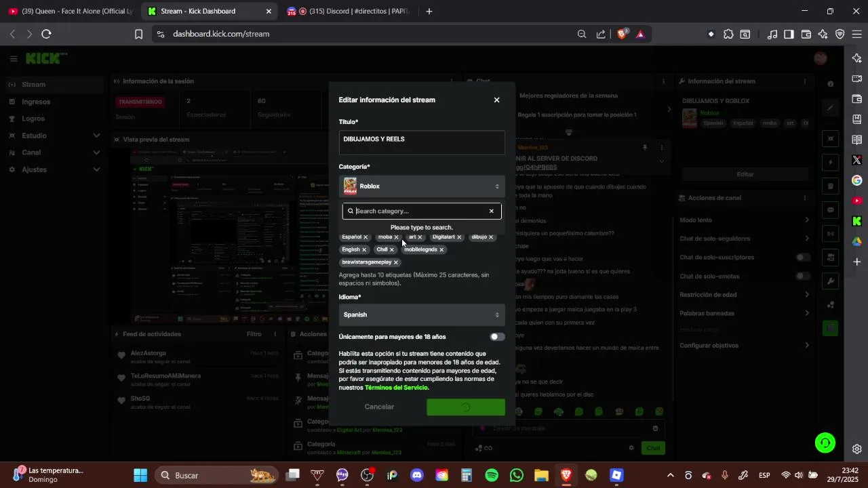Toggle Únicamente para mayores de 18 años

497,337
